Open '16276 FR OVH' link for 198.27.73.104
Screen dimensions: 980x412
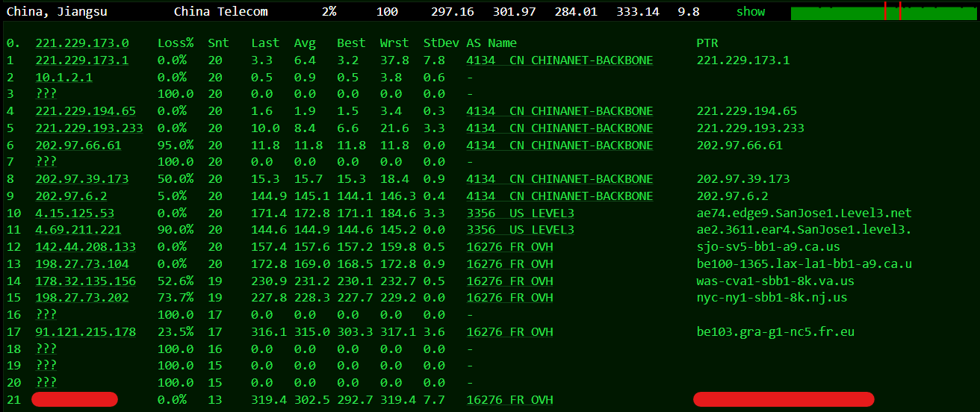tap(510, 264)
